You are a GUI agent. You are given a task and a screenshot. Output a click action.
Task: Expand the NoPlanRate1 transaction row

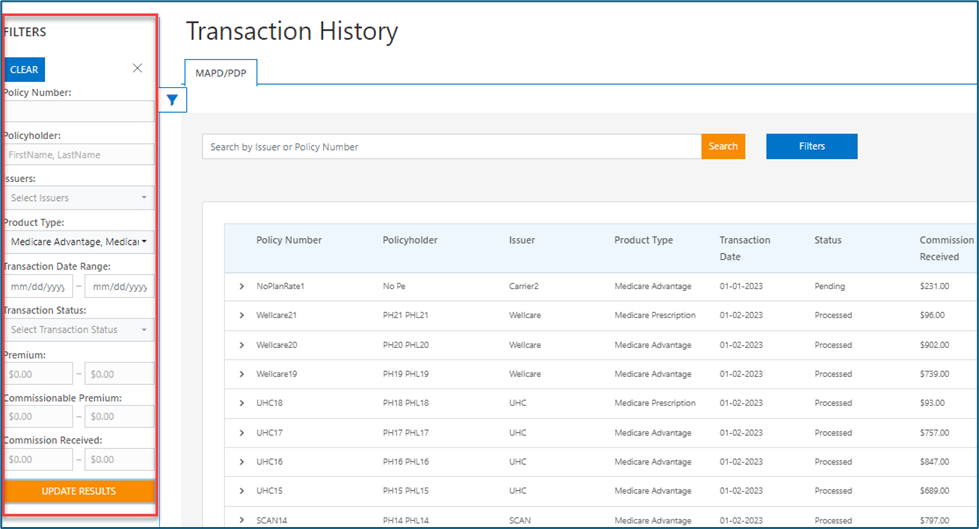[242, 287]
